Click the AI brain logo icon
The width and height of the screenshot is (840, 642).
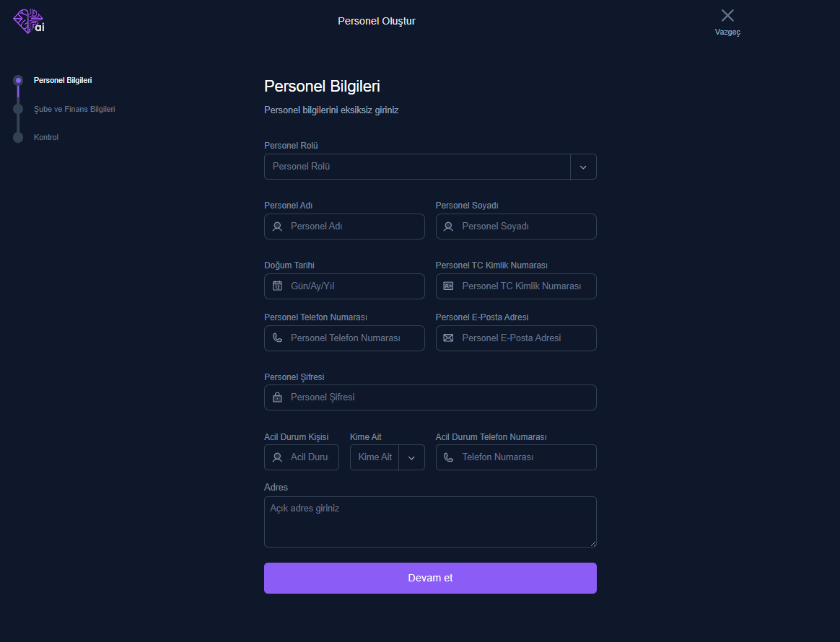coord(29,22)
